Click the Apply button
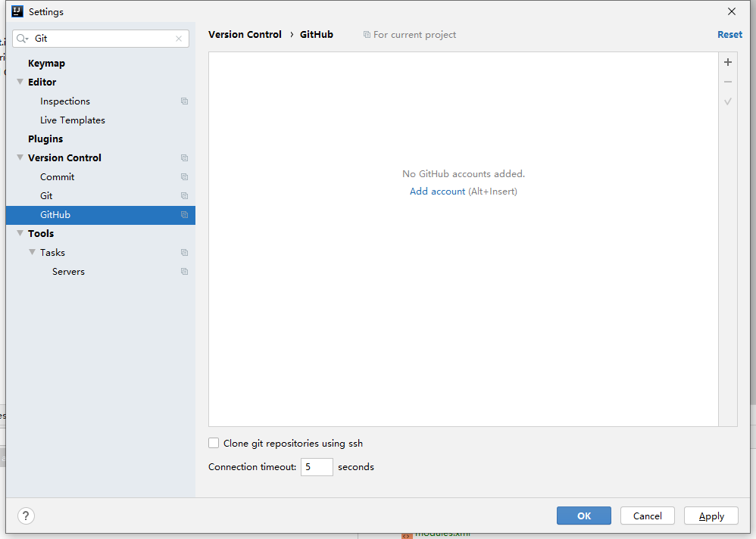The height and width of the screenshot is (539, 756). [x=711, y=516]
